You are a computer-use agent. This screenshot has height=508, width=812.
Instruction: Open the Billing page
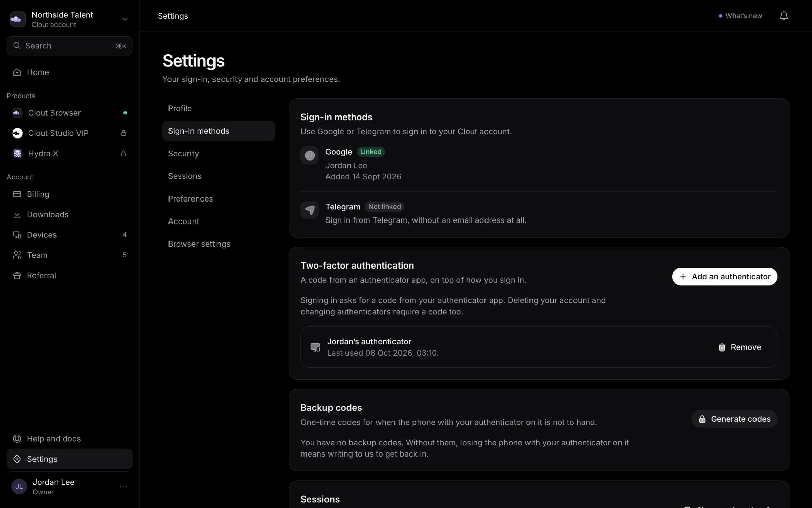point(69,194)
